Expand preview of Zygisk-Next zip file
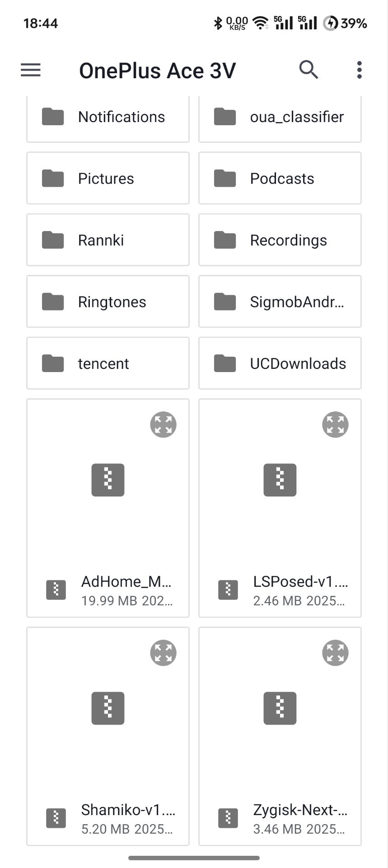The image size is (388, 868). [x=335, y=653]
